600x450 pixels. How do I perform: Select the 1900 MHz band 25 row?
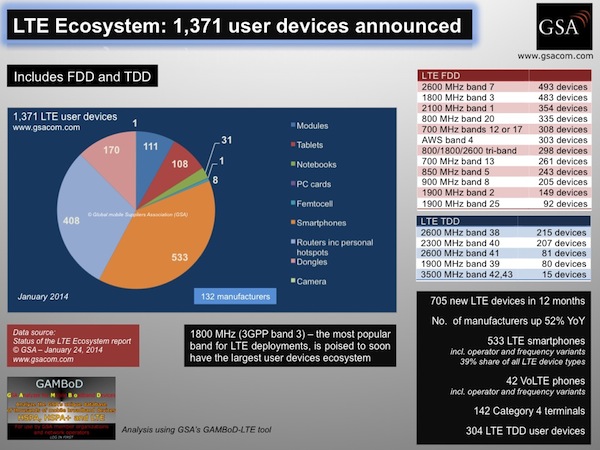[x=504, y=204]
